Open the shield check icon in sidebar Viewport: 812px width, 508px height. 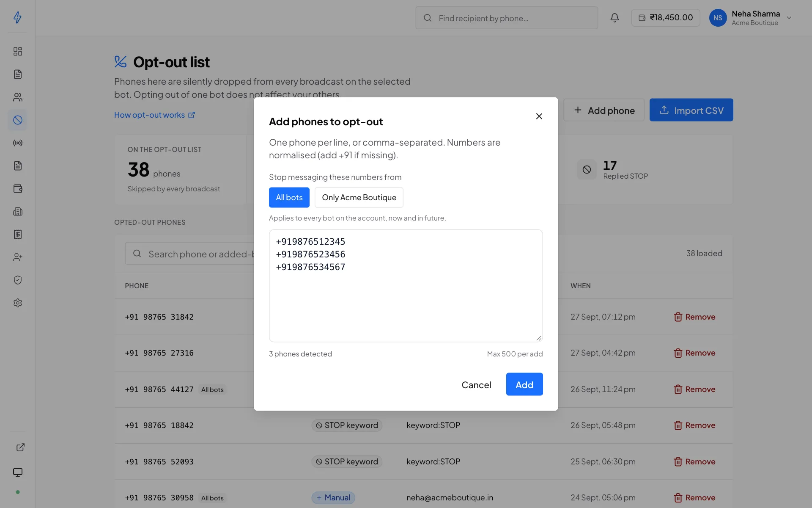pyautogui.click(x=17, y=280)
